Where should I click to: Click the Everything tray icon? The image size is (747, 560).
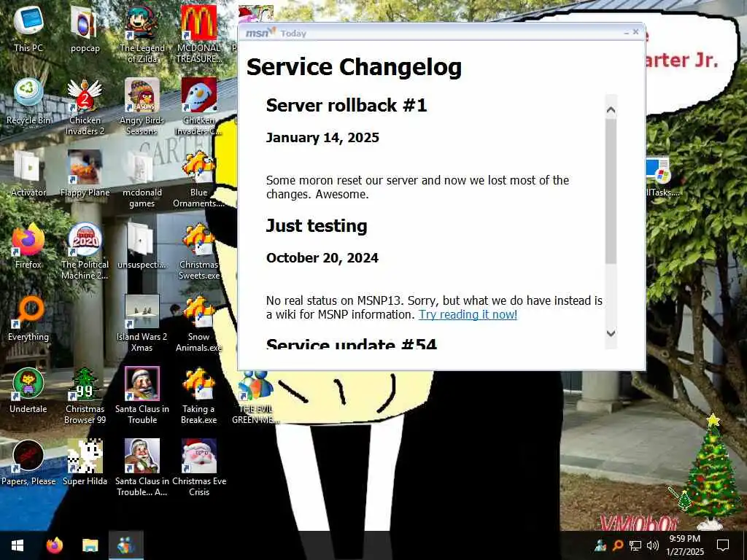tap(618, 545)
